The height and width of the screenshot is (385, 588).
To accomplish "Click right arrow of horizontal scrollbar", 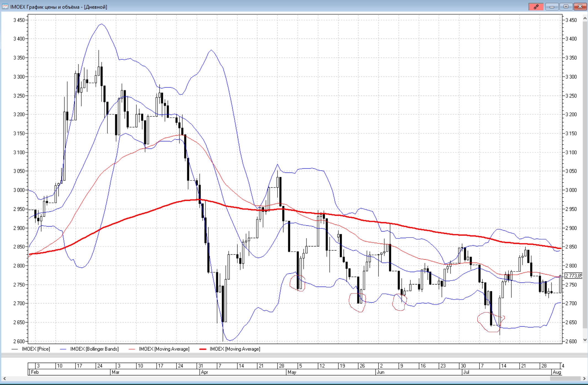I will tap(584, 378).
